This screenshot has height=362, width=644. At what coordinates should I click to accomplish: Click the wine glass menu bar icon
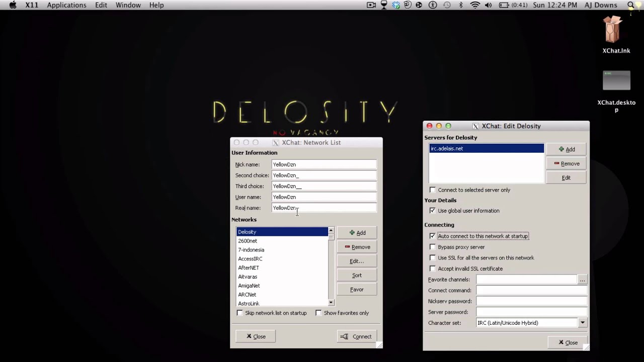click(384, 5)
